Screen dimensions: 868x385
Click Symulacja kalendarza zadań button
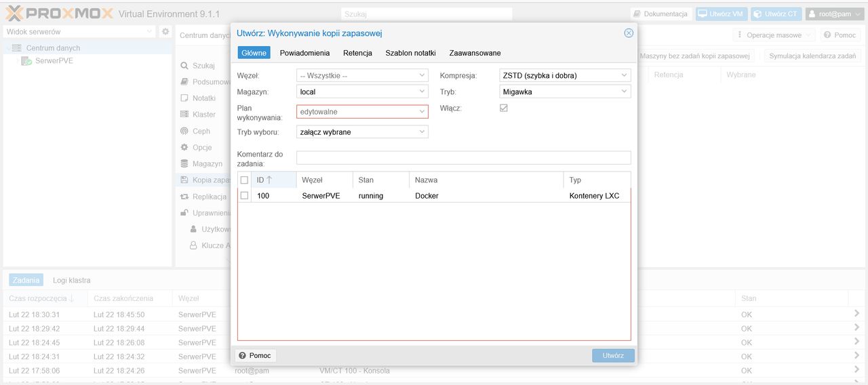[812, 56]
